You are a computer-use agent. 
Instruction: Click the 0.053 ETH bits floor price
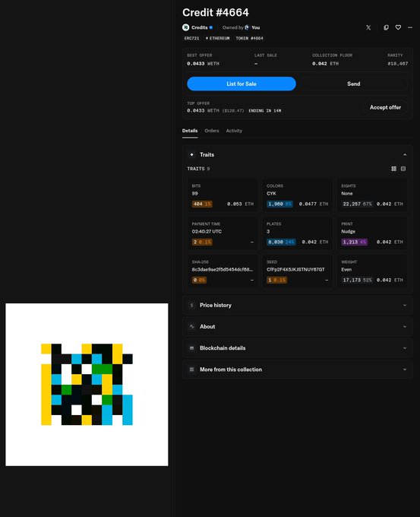(x=241, y=204)
